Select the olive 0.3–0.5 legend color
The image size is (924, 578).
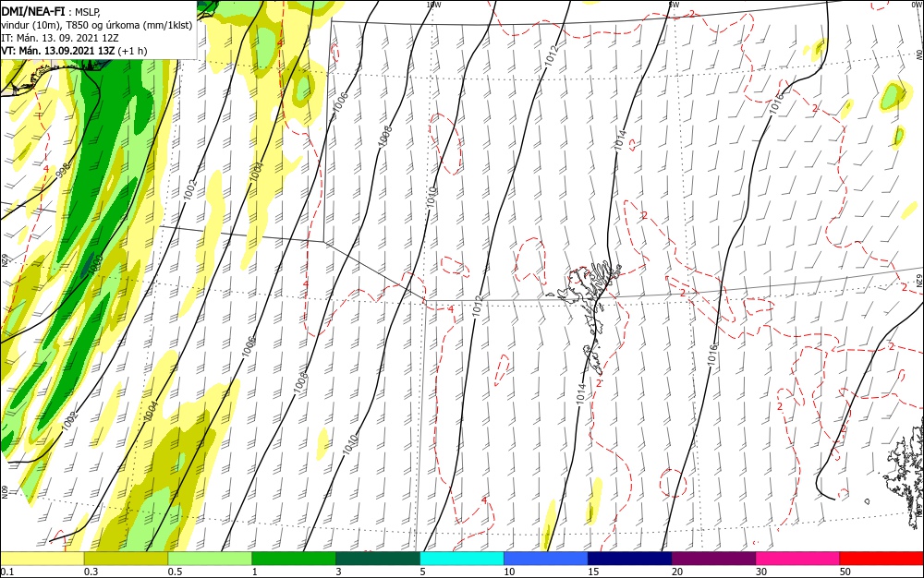(x=126, y=560)
